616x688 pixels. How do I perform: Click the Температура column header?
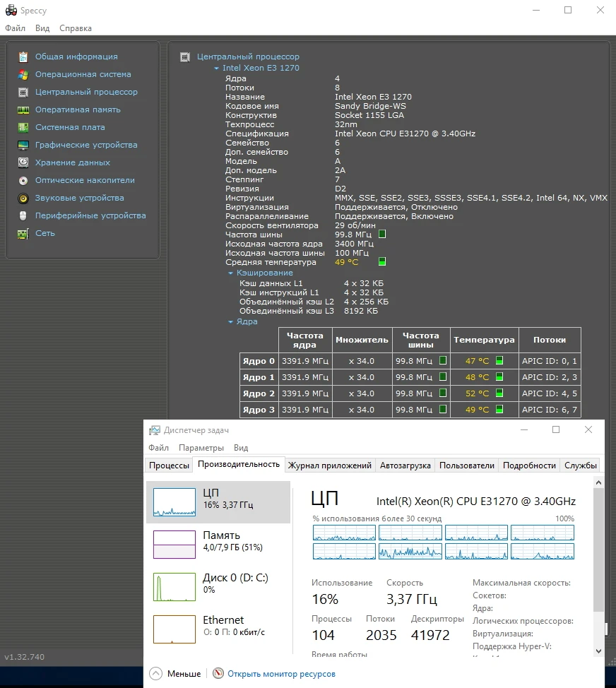[484, 340]
